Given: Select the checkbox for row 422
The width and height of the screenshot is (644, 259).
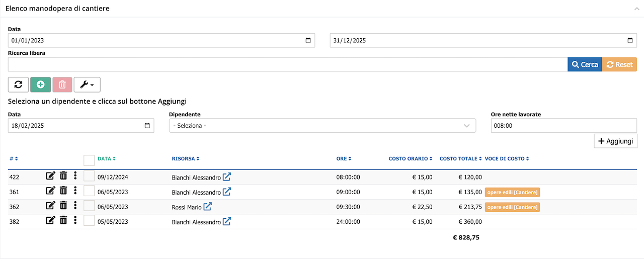Looking at the screenshot, I should click(89, 176).
